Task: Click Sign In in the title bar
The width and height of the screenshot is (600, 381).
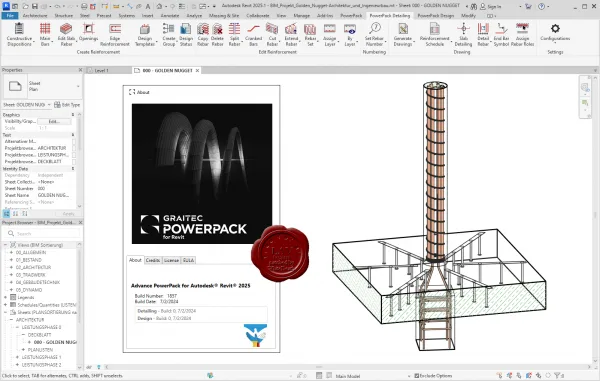Action: point(491,7)
